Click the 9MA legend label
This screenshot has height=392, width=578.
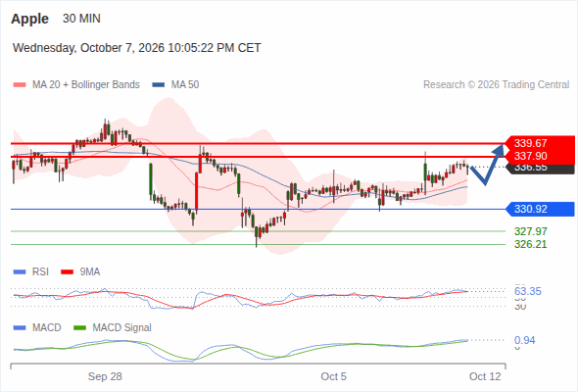pyautogui.click(x=90, y=272)
